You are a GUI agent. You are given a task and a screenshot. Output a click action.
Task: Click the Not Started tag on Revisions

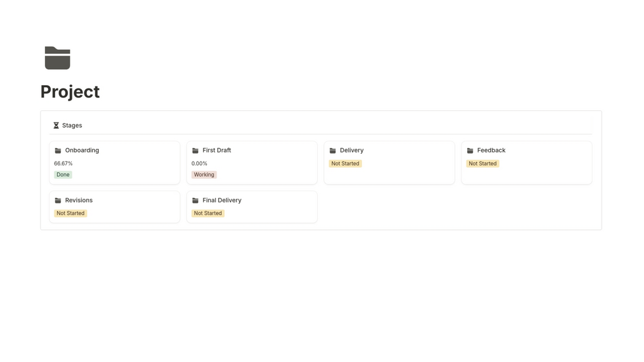click(x=70, y=213)
